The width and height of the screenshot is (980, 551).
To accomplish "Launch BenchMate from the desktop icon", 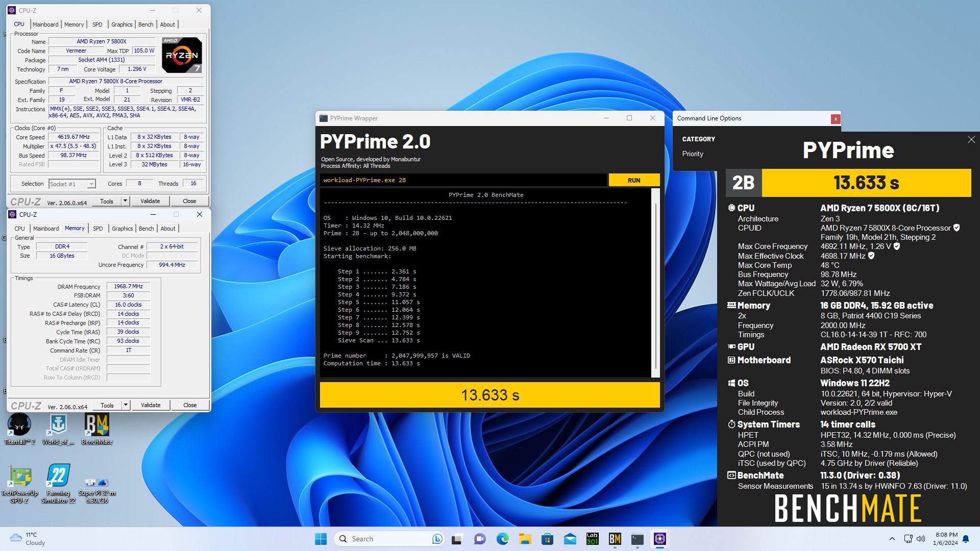I will 97,429.
